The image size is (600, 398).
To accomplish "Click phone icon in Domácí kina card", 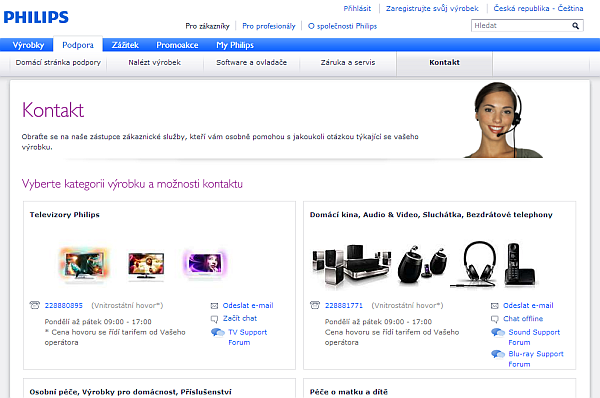I will click(x=315, y=305).
